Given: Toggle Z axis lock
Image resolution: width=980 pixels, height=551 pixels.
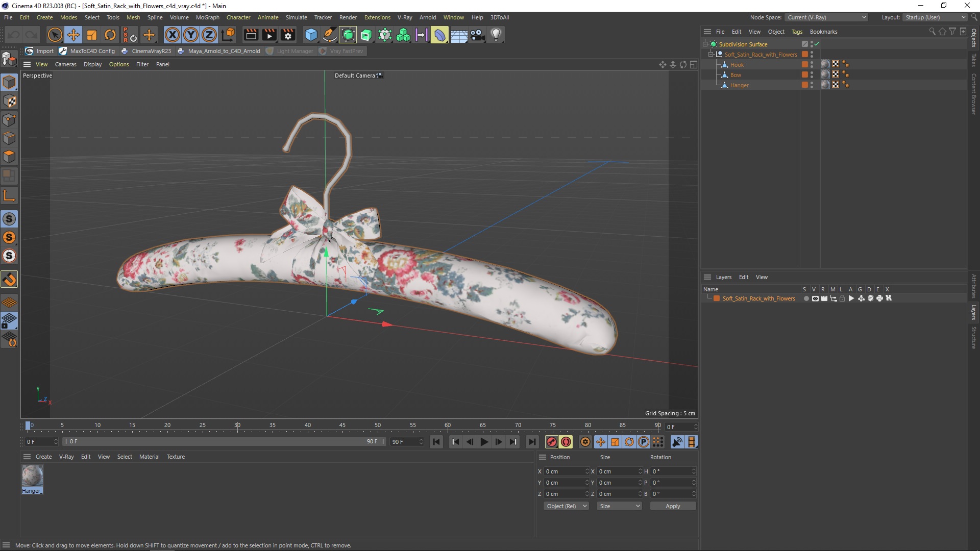Looking at the screenshot, I should coord(209,35).
